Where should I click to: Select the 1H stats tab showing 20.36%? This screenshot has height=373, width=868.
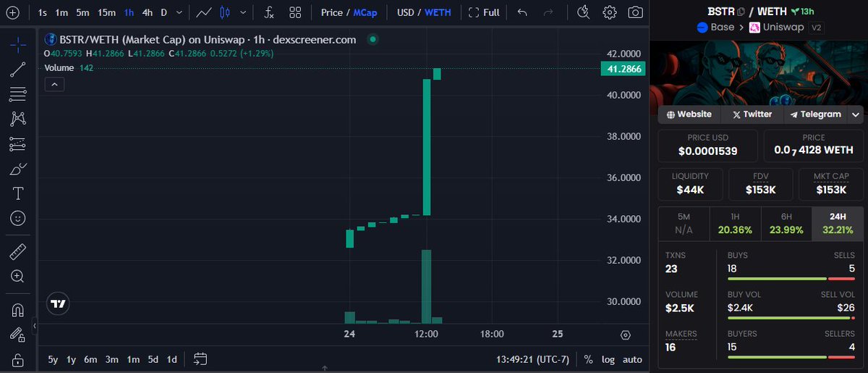click(x=735, y=223)
